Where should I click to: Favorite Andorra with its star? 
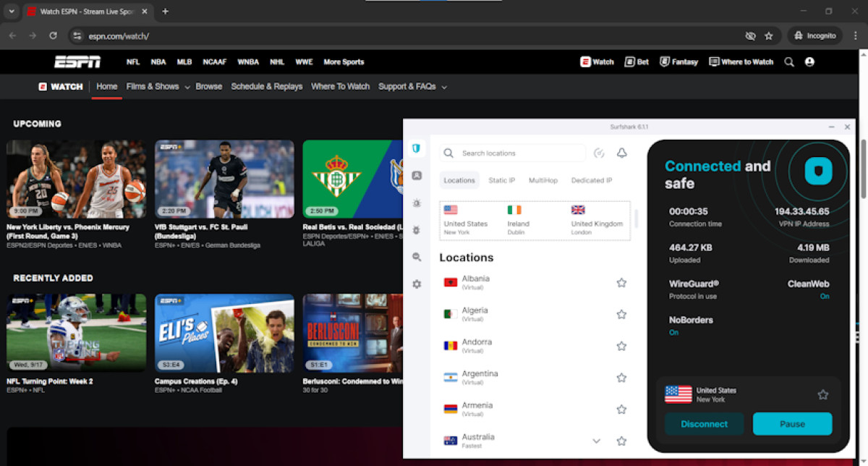[621, 346]
